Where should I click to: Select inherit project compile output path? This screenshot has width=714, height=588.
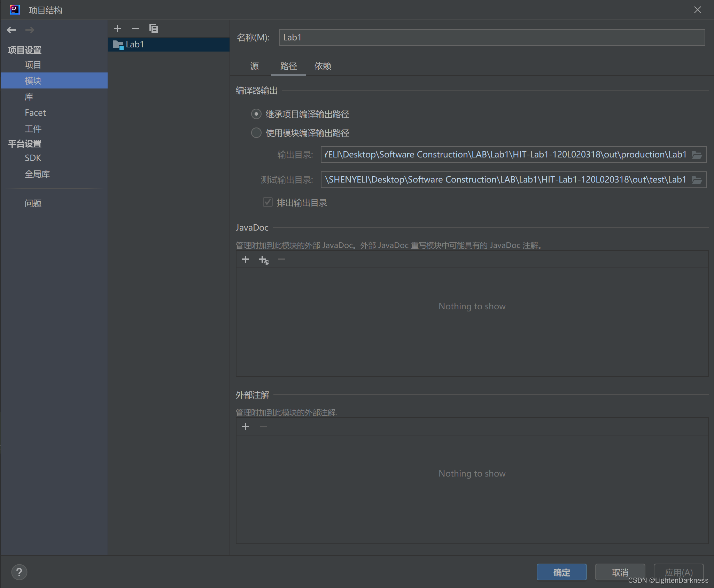(x=256, y=114)
